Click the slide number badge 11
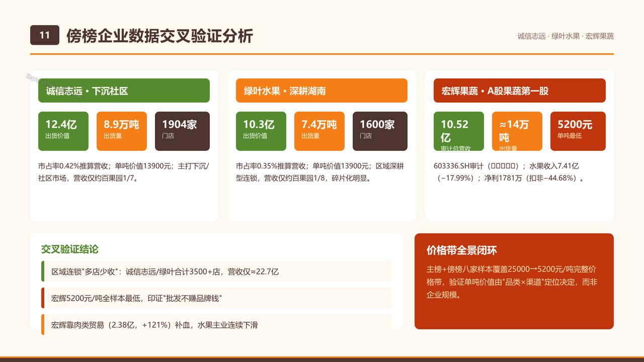 [45, 35]
